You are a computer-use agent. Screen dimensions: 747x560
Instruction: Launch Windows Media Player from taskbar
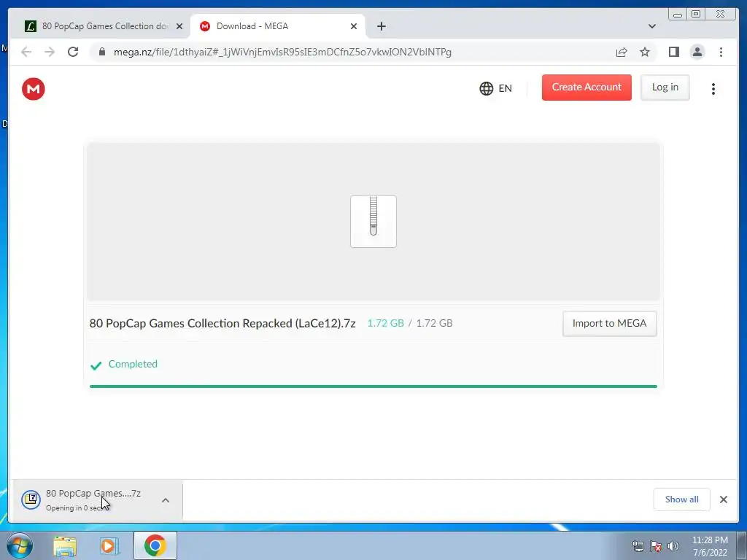109,545
